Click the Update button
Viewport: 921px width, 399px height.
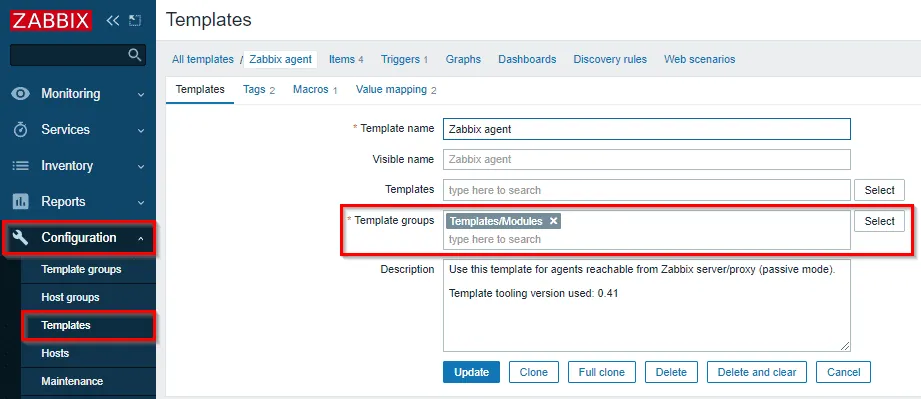click(471, 372)
